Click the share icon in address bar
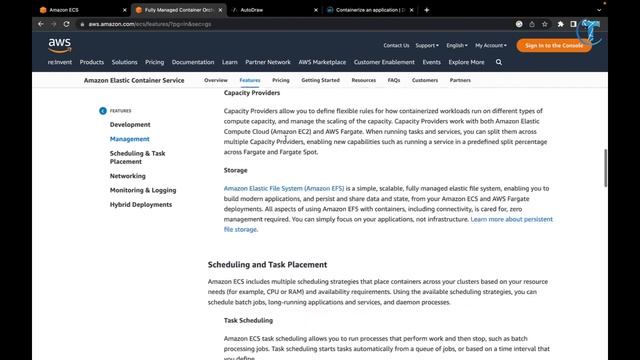Screen dimensions: 640x360 pos(532,24)
